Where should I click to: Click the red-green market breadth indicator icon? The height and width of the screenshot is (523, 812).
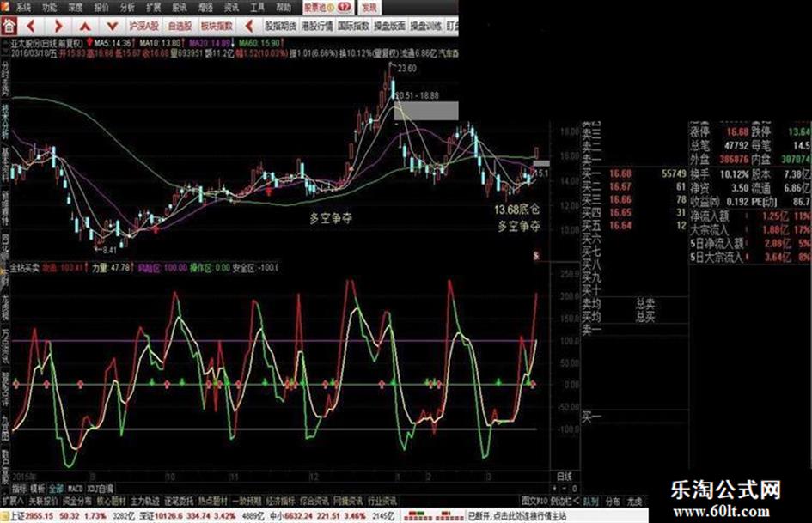(434, 516)
